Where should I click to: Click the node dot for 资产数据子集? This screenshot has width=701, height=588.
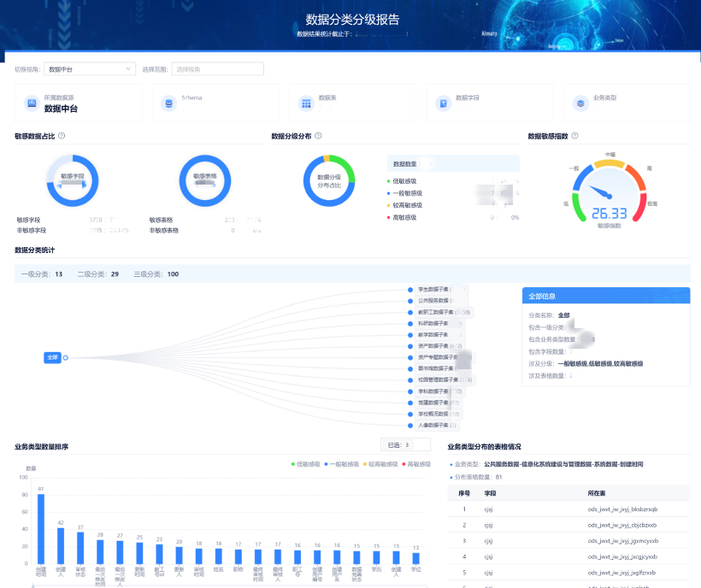click(x=410, y=346)
